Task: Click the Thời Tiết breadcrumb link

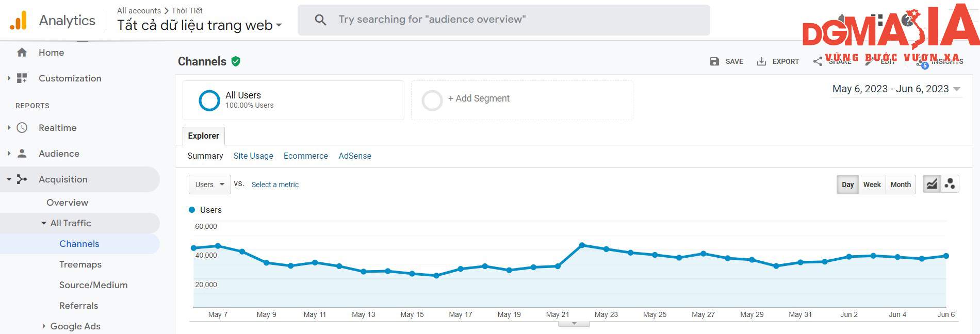Action: (x=187, y=10)
